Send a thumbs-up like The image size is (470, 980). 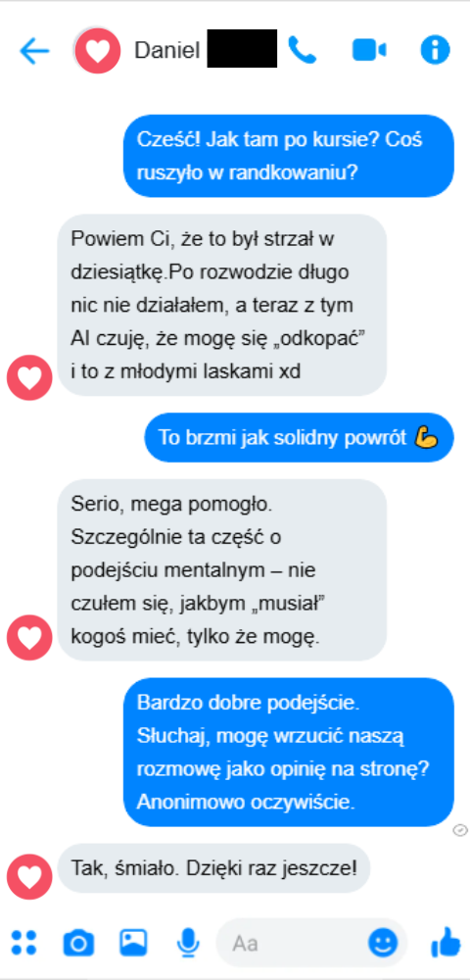tap(446, 943)
